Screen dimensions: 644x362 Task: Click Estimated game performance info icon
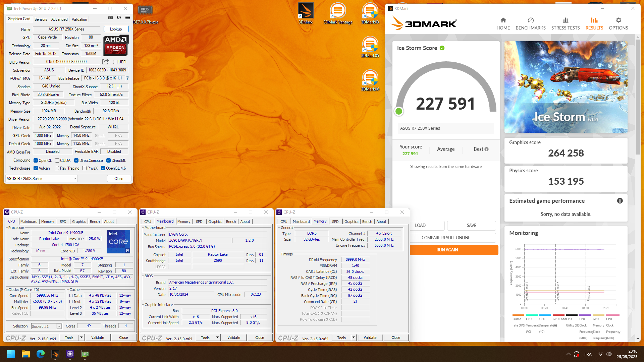(x=620, y=201)
